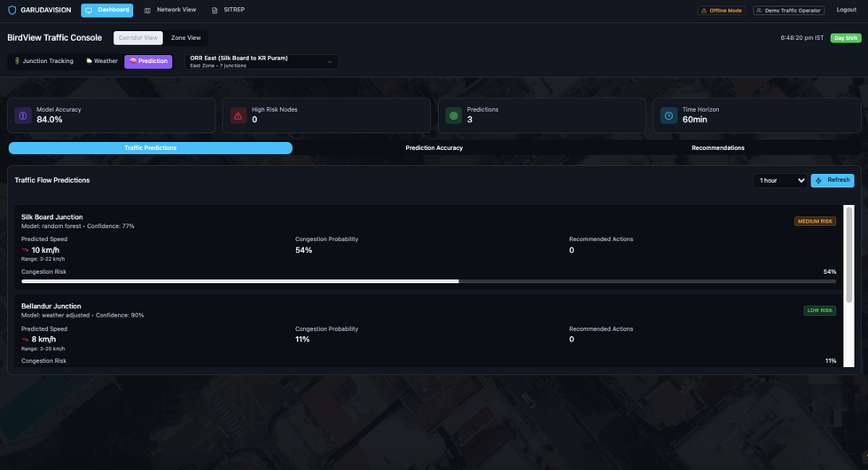868x470 pixels.
Task: Click the Traffic Flow Predictions heading
Action: point(52,181)
